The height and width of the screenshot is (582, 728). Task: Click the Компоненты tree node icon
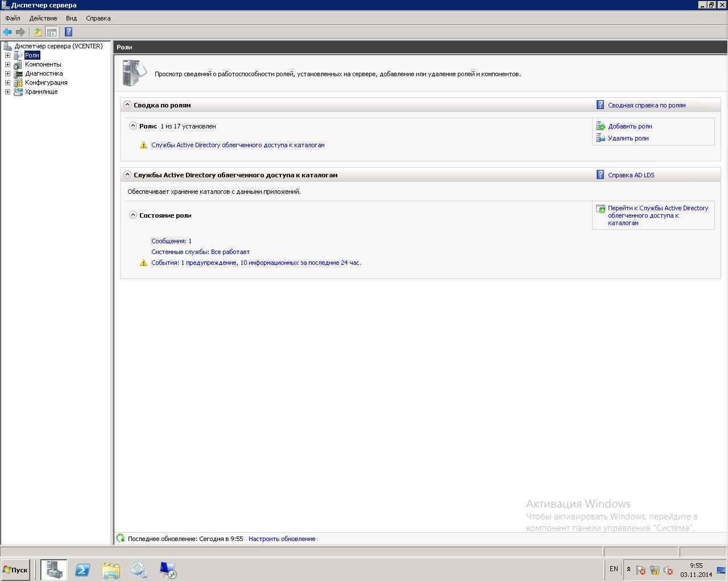pos(18,64)
